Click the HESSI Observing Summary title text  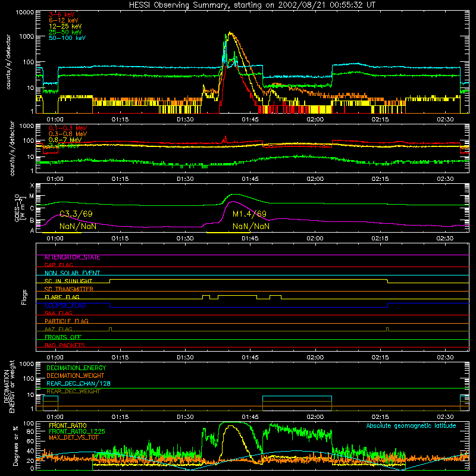click(x=252, y=5)
